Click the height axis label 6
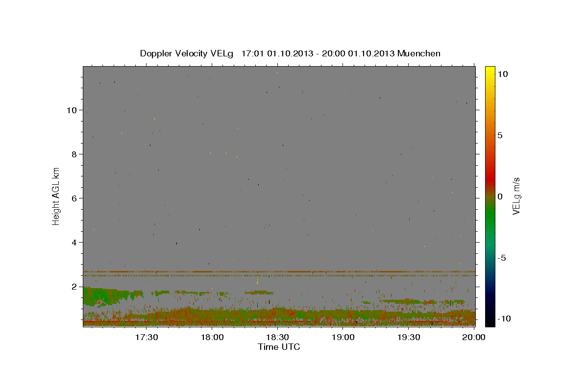This screenshot has height=392, width=588. click(x=74, y=198)
